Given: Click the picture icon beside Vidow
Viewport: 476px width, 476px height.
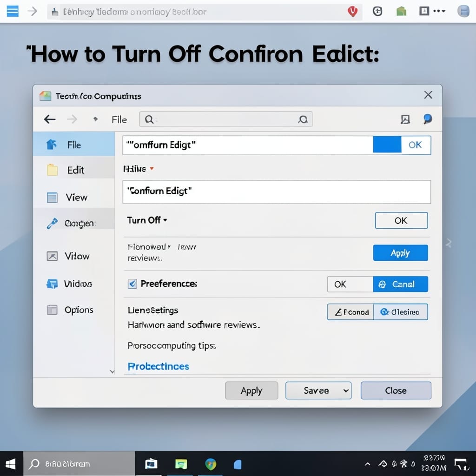Looking at the screenshot, I should coord(52,256).
